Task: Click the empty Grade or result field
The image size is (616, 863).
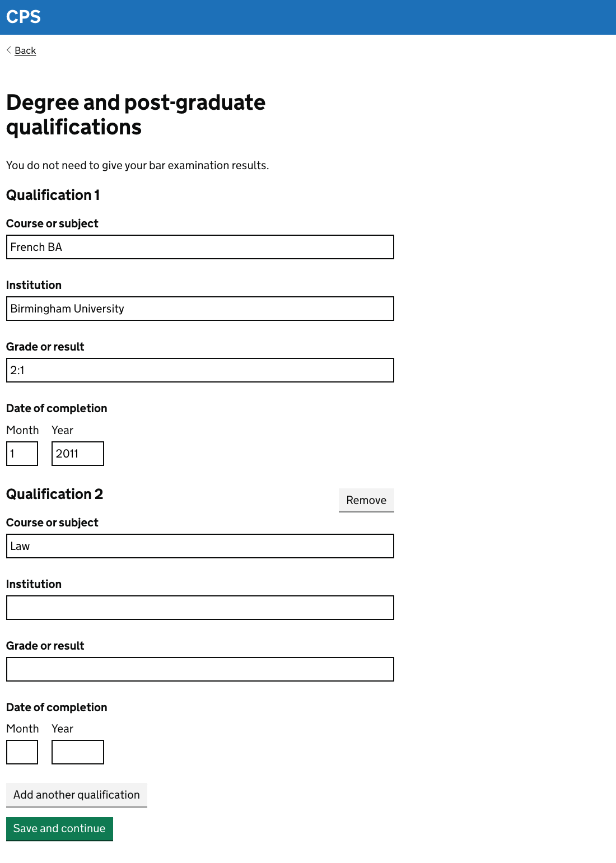Action: pos(199,669)
